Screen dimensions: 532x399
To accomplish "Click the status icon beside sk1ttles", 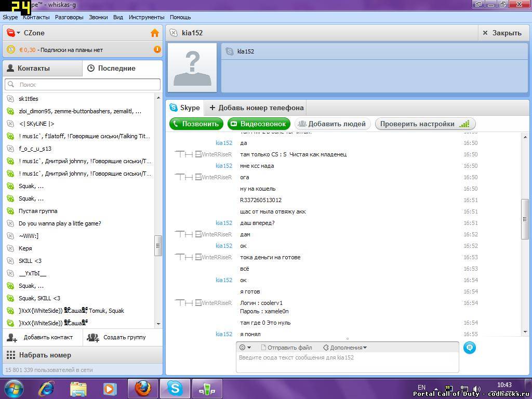I will pyautogui.click(x=10, y=99).
